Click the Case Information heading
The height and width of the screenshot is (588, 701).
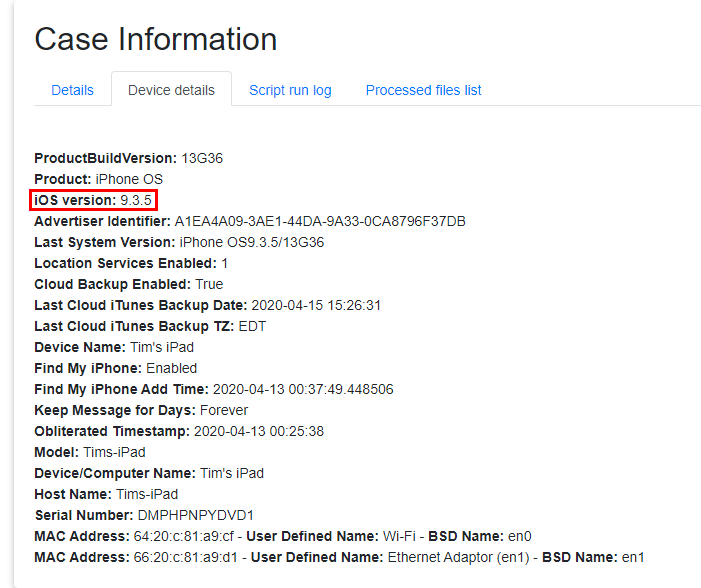156,39
